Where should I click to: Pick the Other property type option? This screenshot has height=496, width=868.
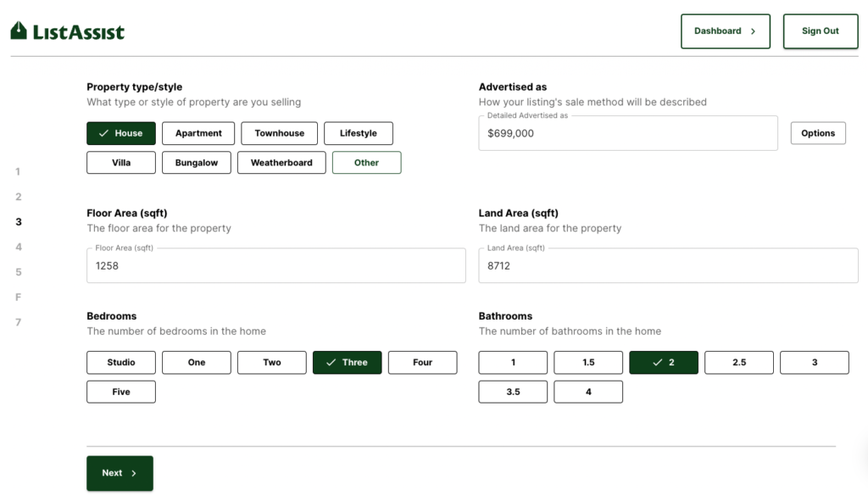[x=366, y=163]
